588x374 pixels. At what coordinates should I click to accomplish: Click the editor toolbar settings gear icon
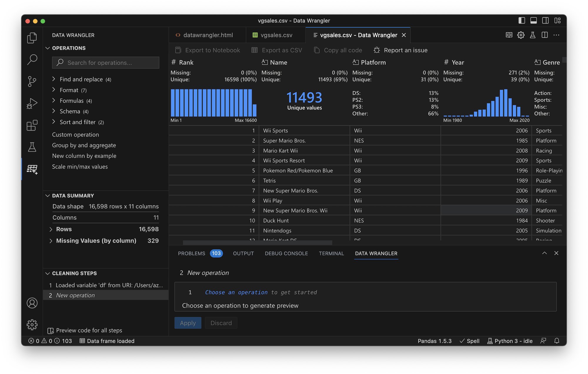(x=521, y=35)
